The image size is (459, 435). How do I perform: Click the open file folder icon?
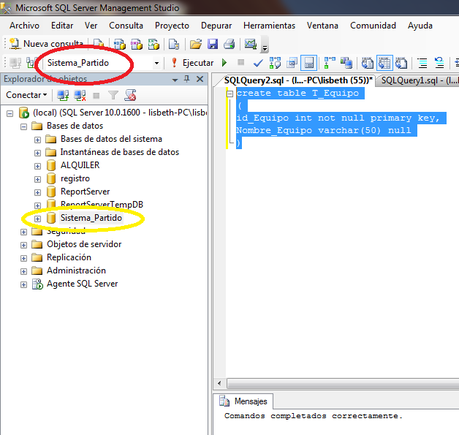click(x=196, y=44)
